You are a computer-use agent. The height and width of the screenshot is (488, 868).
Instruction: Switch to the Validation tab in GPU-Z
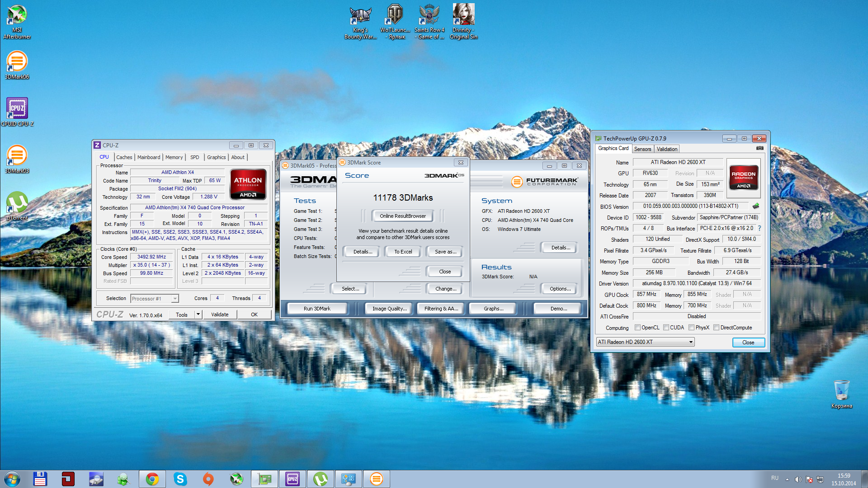[x=667, y=149]
